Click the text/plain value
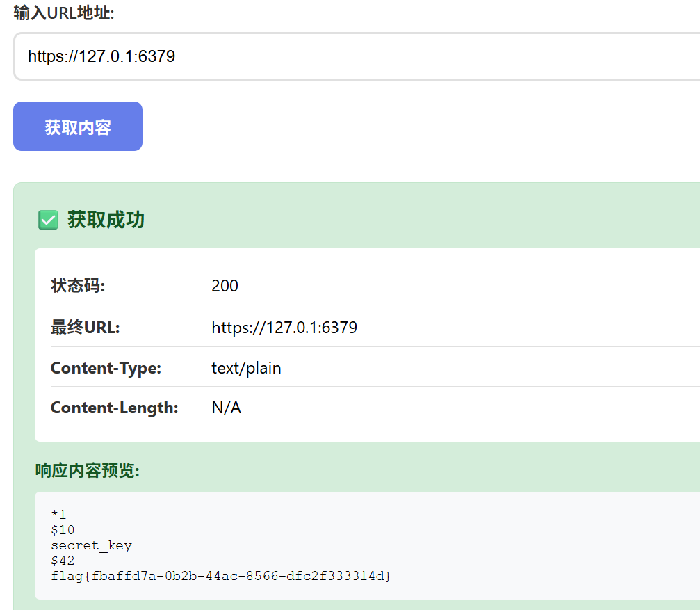Screen dimensions: 700x610 [x=246, y=368]
